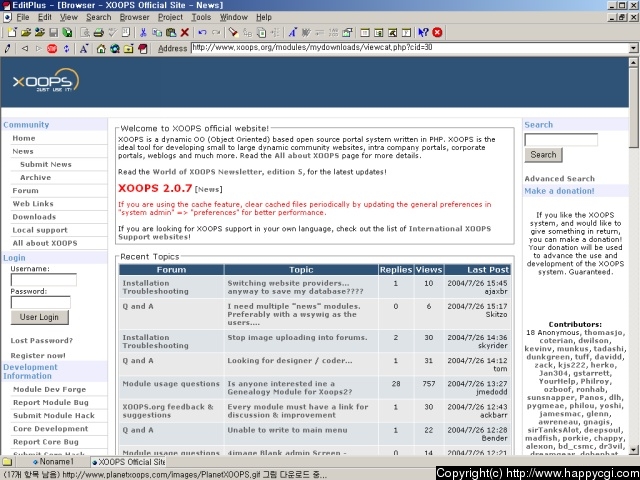
Task: Open Print Preview from toolbar
Action: (85, 32)
